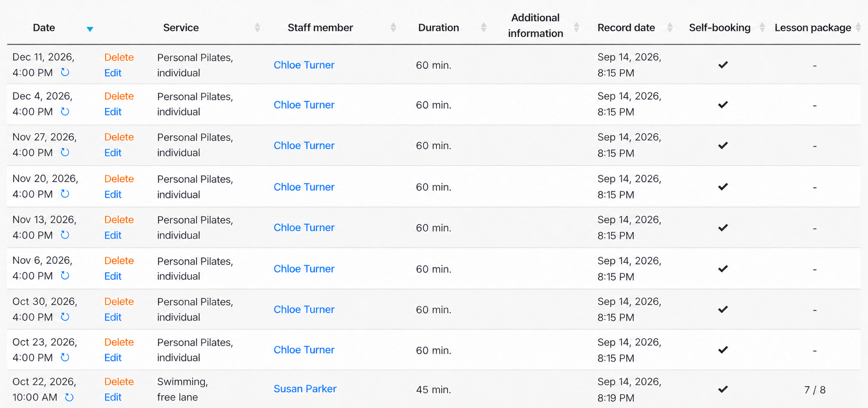Sort by the Service column arrows
The image size is (868, 408).
click(257, 28)
